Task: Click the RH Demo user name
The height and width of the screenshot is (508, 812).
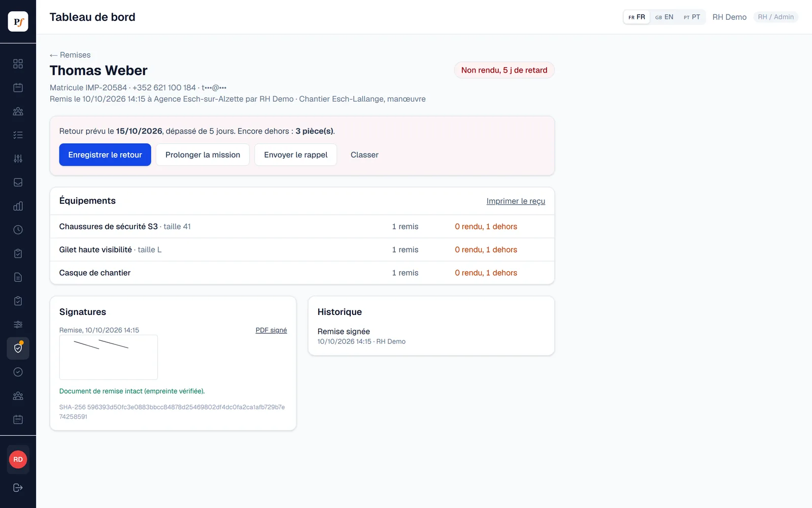Action: pos(729,17)
